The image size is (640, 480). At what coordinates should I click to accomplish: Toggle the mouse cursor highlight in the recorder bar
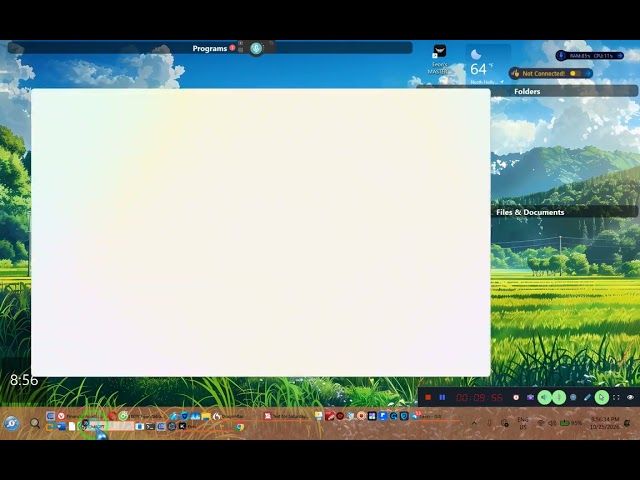tap(602, 397)
